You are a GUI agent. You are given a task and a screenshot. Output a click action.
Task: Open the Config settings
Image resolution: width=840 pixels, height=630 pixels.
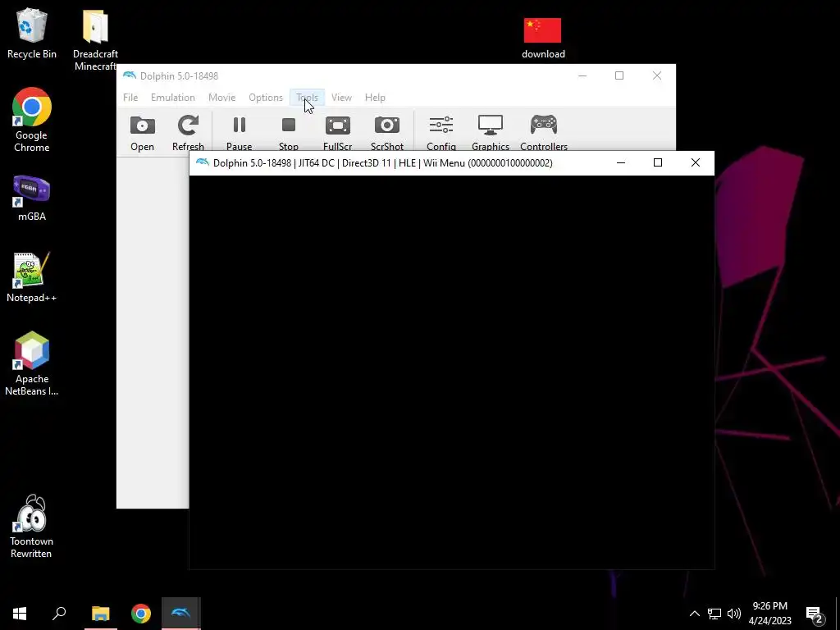pyautogui.click(x=441, y=133)
